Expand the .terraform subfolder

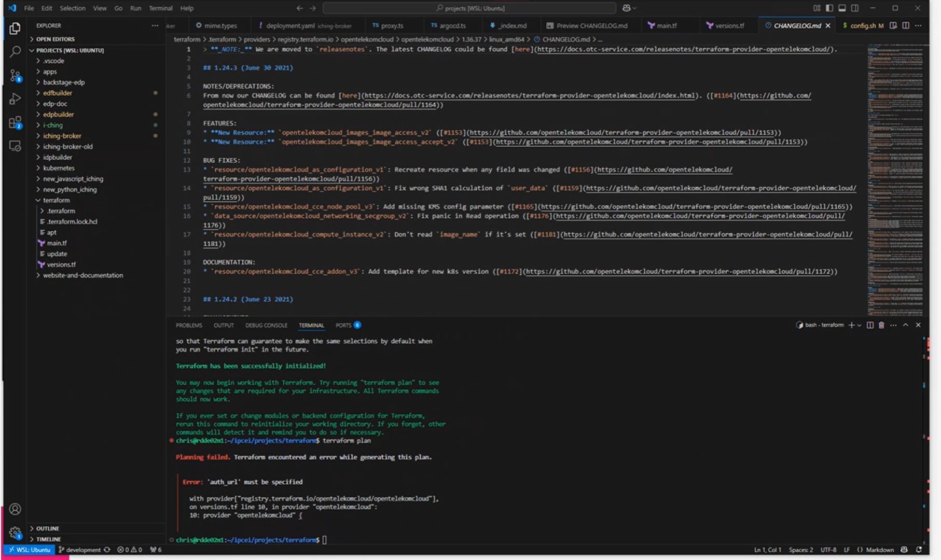61,211
